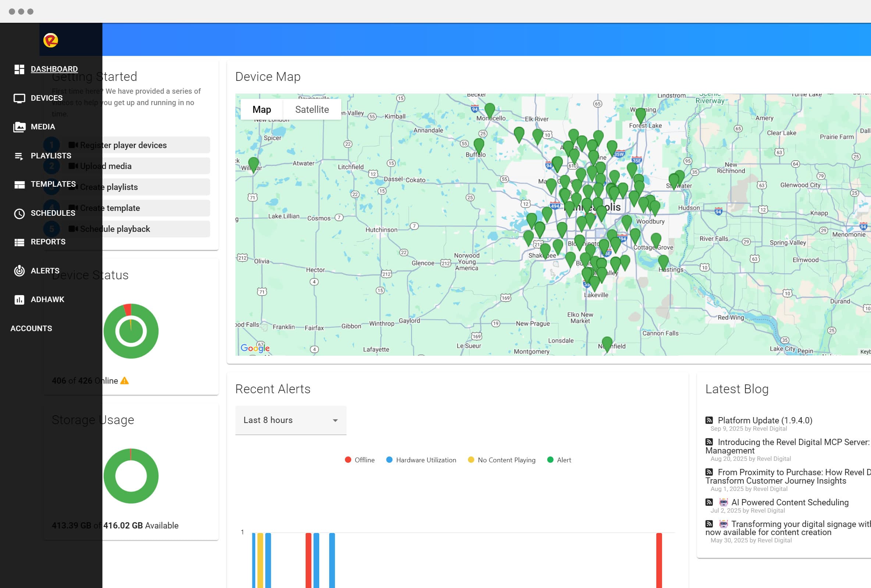The image size is (871, 588).
Task: Click the AdHawk bar chart icon
Action: tap(19, 300)
